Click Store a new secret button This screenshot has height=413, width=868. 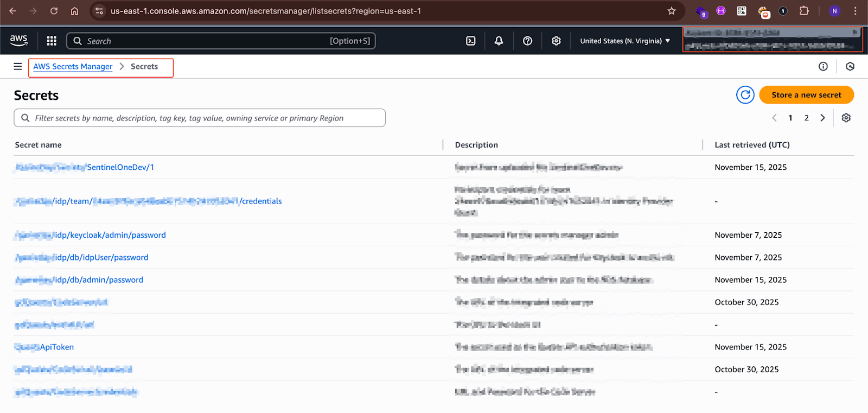coord(806,95)
